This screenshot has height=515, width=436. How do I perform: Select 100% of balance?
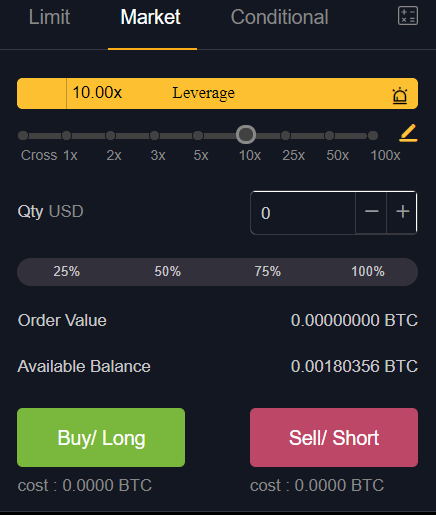[368, 271]
